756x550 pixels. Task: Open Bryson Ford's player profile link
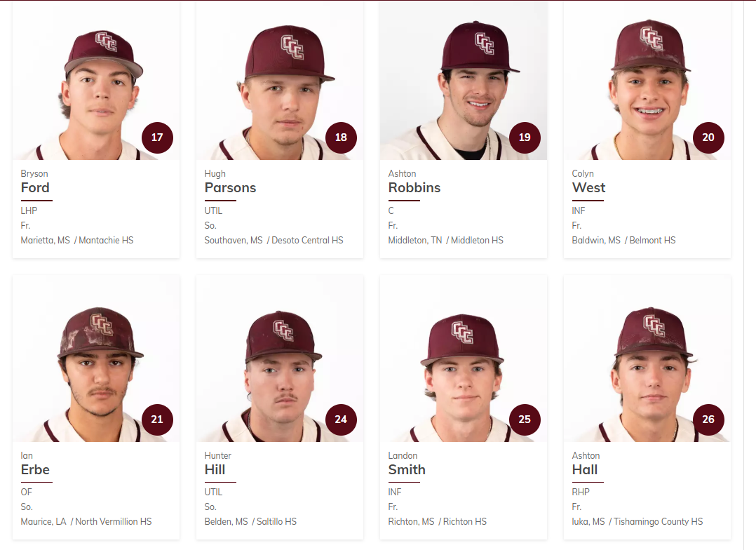click(x=35, y=187)
